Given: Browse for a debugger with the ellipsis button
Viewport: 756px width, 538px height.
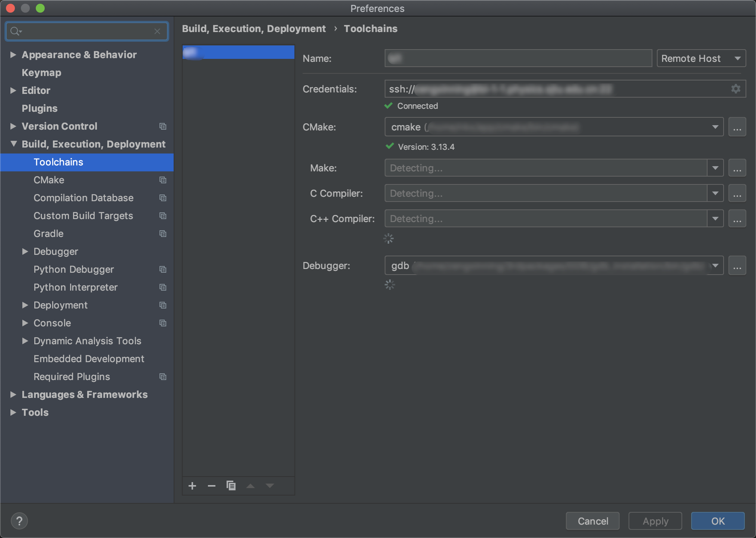Looking at the screenshot, I should tap(737, 265).
